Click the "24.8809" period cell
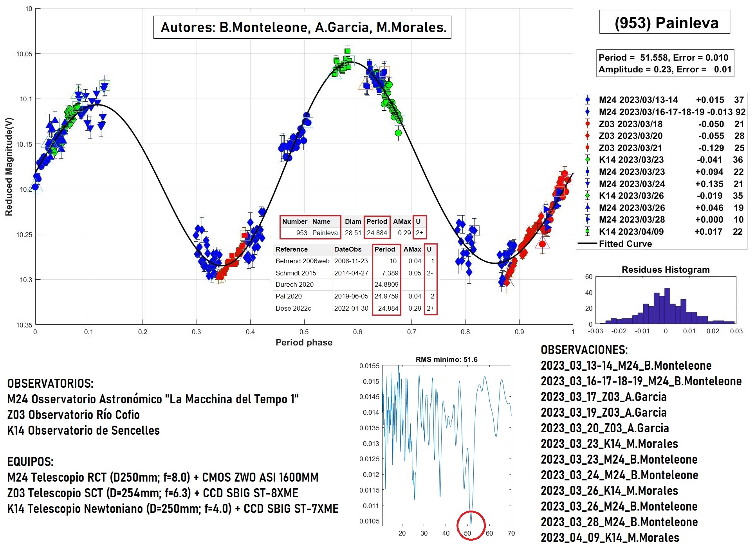This screenshot has width=756, height=552. pos(386,284)
